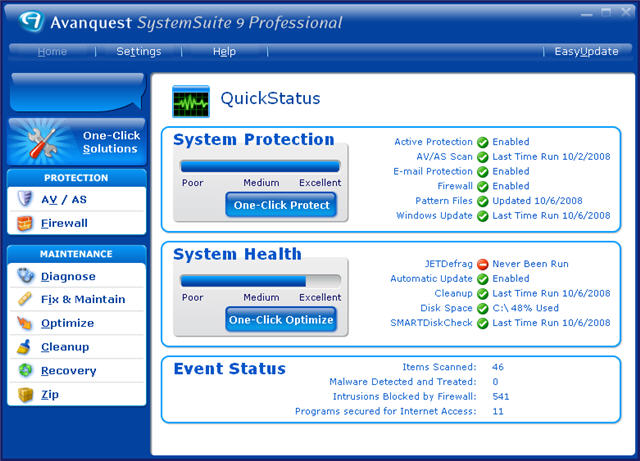Viewport: 640px width, 461px height.
Task: Click the Diagnose sidebar icon
Action: coord(26,276)
